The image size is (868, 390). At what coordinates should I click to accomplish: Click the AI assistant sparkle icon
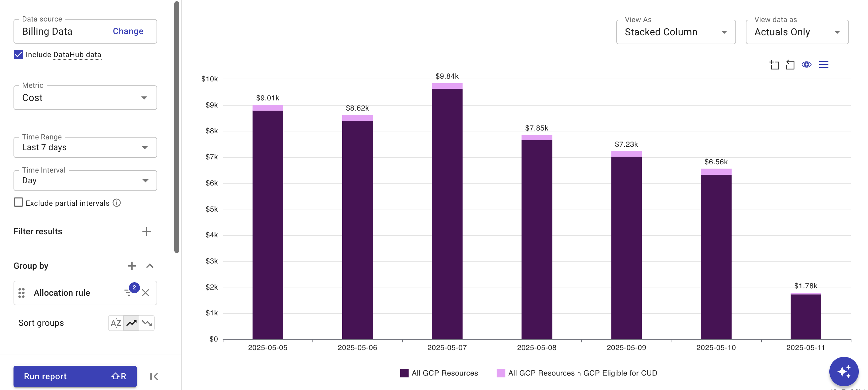[x=844, y=371]
